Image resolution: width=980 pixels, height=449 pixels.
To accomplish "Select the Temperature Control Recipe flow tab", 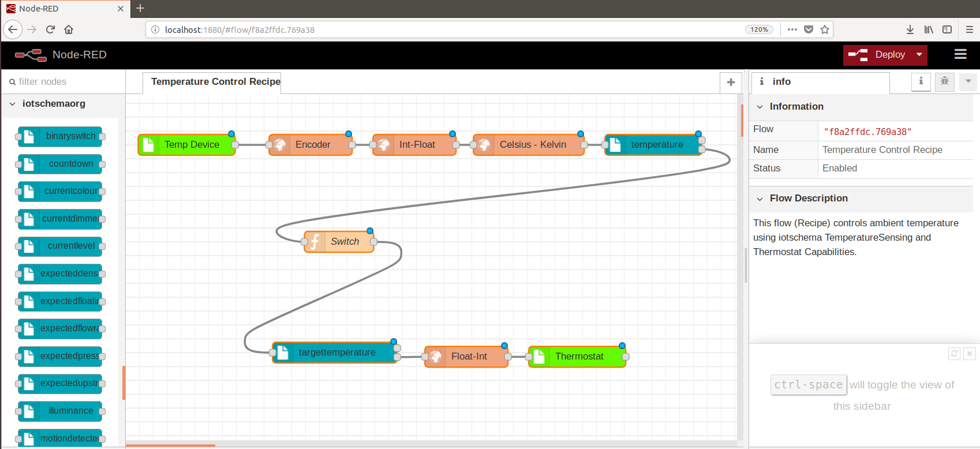I will point(212,82).
